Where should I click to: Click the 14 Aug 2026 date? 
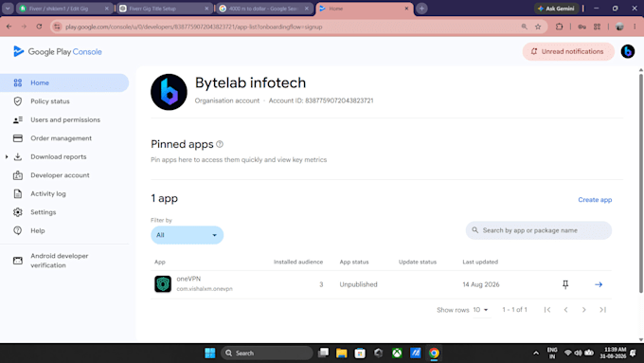[x=481, y=284]
